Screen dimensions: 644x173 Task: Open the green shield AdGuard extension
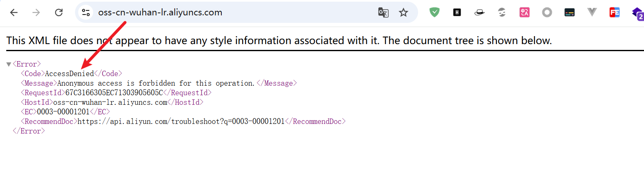tap(434, 12)
